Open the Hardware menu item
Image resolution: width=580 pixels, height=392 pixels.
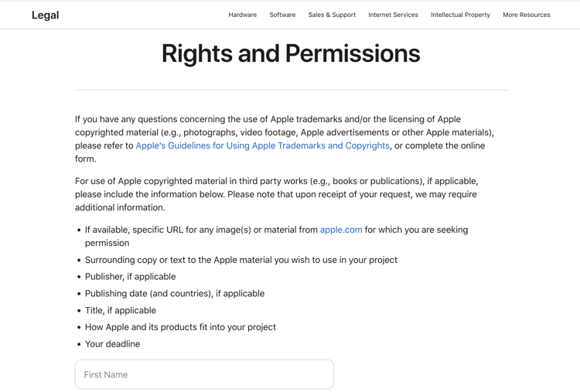coord(242,15)
